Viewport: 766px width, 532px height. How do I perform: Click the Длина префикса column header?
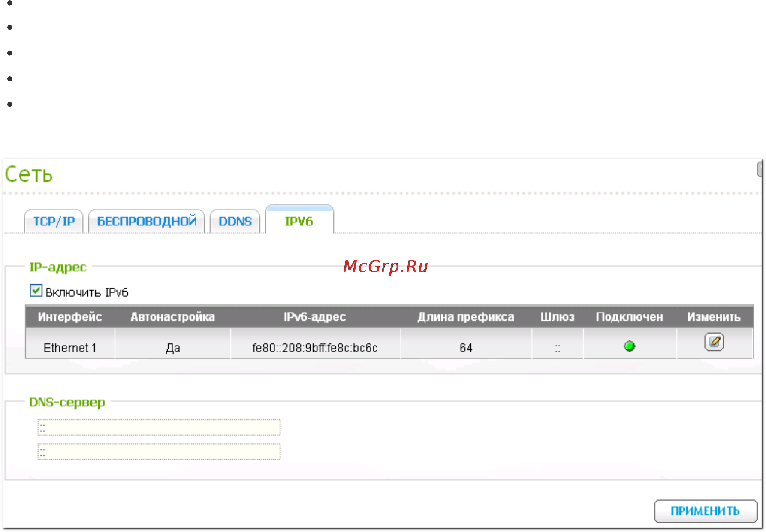click(466, 317)
